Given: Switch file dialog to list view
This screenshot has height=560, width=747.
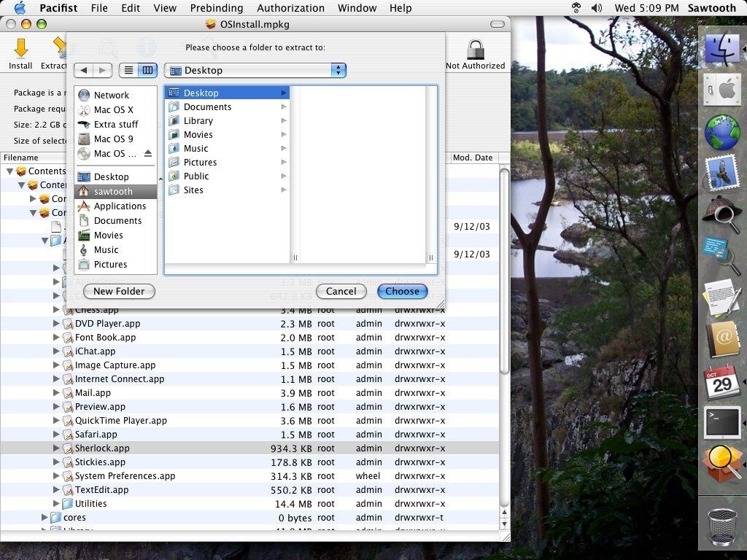Looking at the screenshot, I should pos(128,70).
